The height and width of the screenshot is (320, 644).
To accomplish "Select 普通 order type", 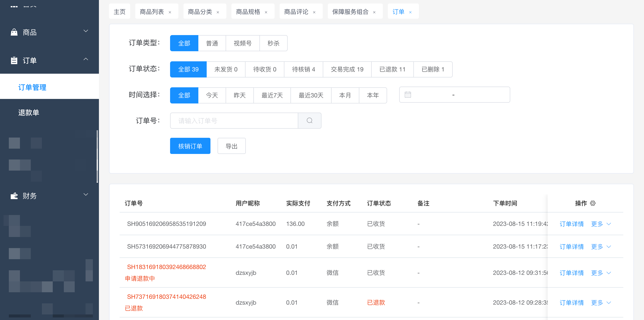I will (212, 43).
